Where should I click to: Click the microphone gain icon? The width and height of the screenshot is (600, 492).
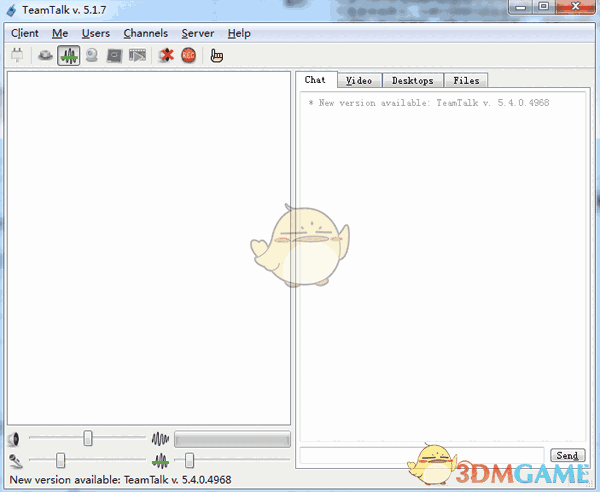(x=16, y=461)
